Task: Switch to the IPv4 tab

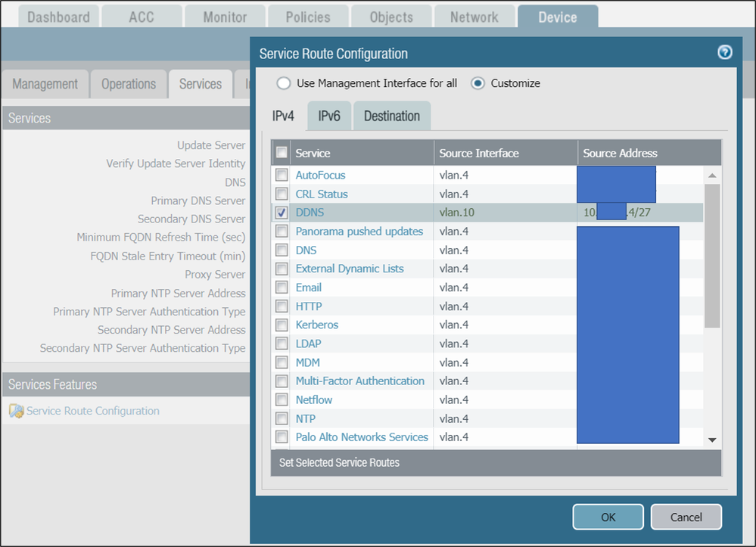Action: click(283, 117)
